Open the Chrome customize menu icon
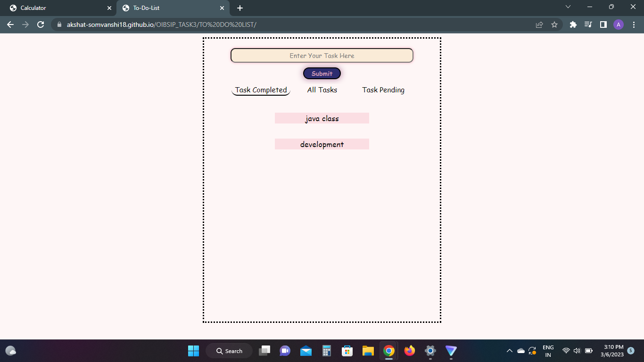The width and height of the screenshot is (644, 362). click(634, 25)
